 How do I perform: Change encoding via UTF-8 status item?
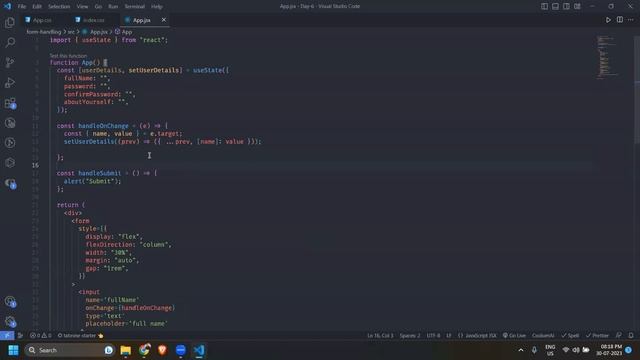tap(433, 336)
